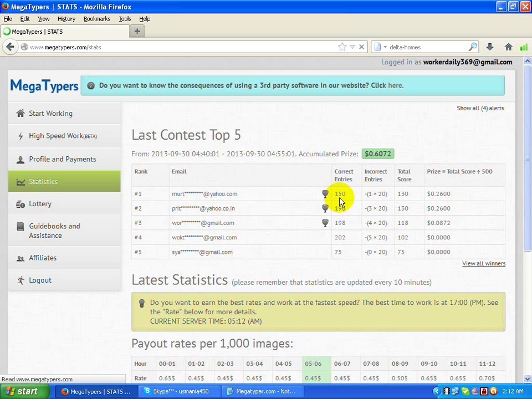
Task: Open the Affiliates page
Action: pos(64,258)
